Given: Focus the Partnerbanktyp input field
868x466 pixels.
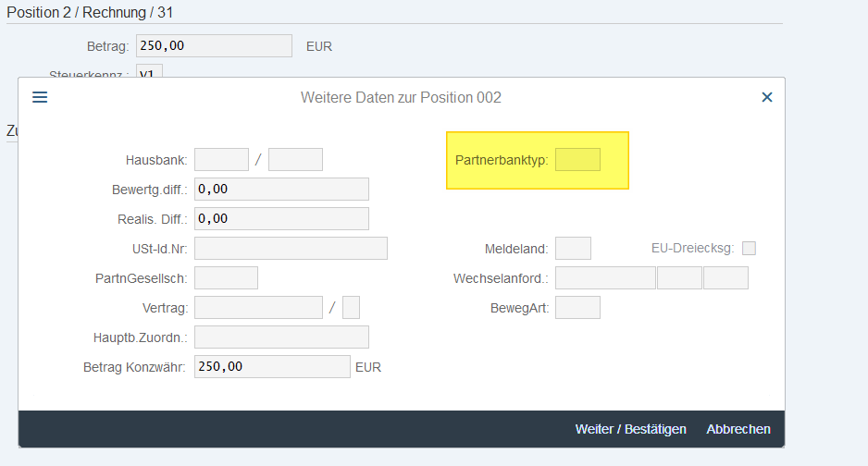Looking at the screenshot, I should (577, 160).
